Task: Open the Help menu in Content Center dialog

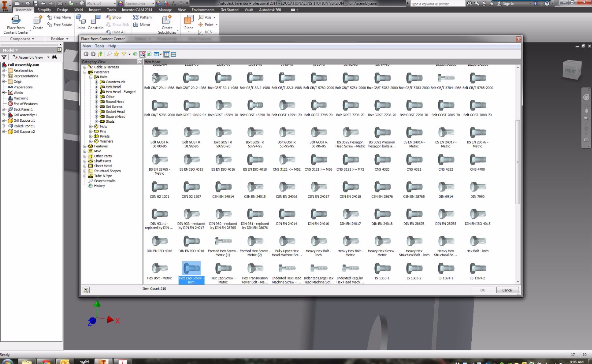Action: click(112, 46)
